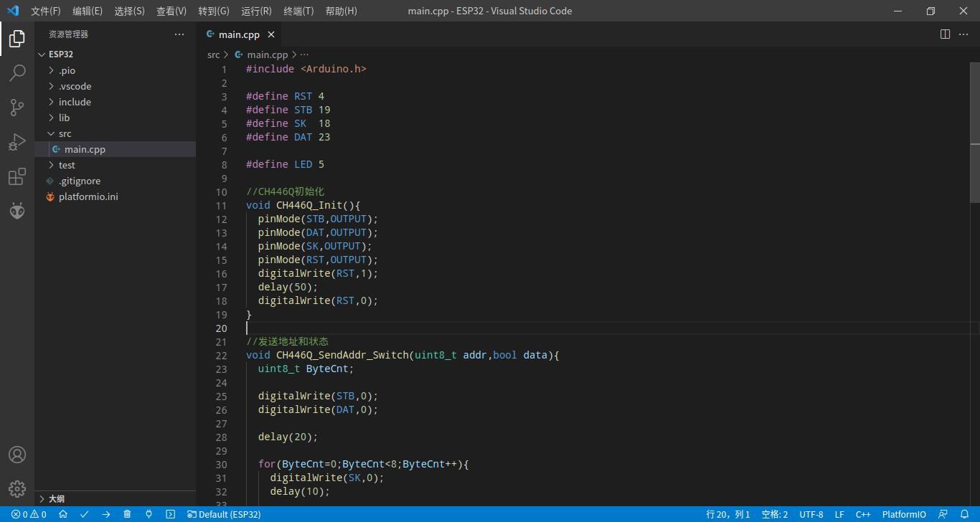This screenshot has height=522, width=980.
Task: Change indentation via 空格: 2
Action: 774,514
